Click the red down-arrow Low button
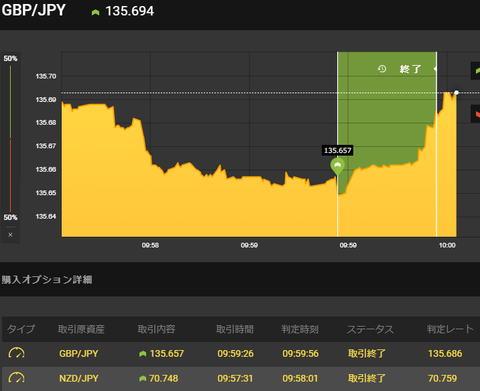 coord(476,114)
